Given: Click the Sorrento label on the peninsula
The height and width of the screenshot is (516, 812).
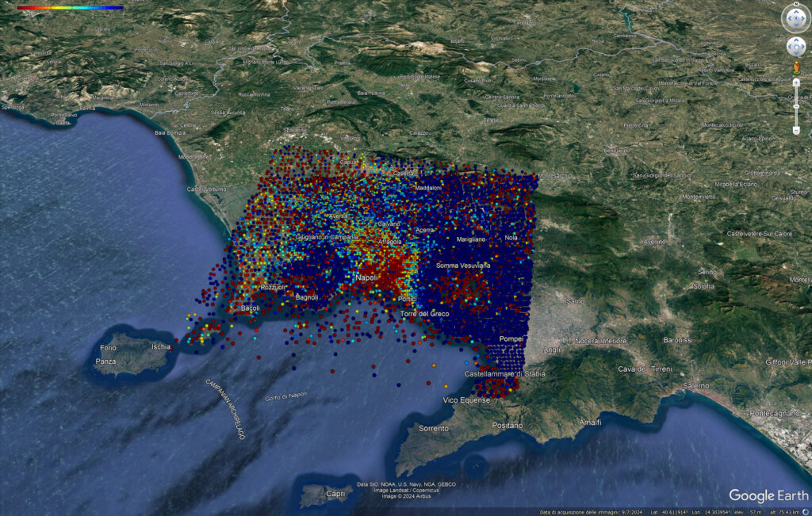Looking at the screenshot, I should pos(434,428).
